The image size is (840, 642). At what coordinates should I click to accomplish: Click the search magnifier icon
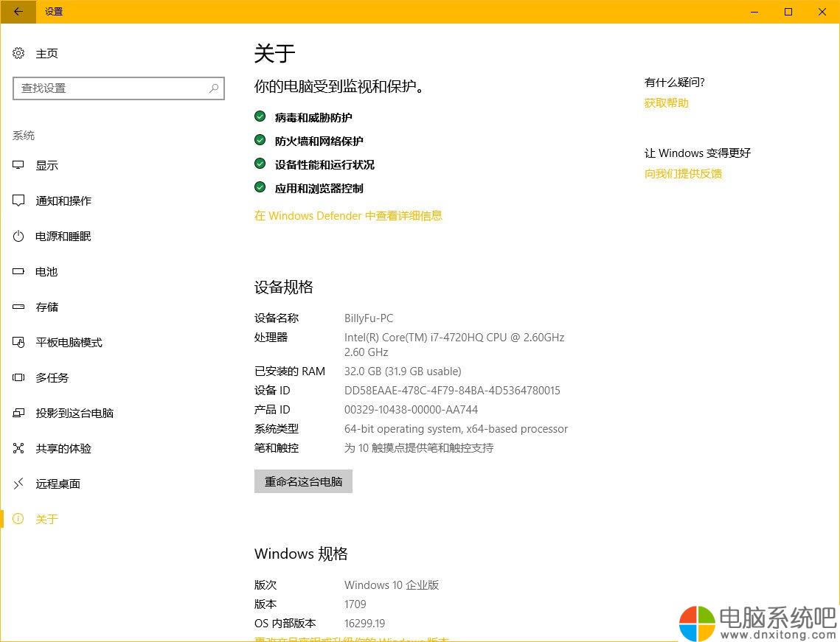[x=214, y=88]
